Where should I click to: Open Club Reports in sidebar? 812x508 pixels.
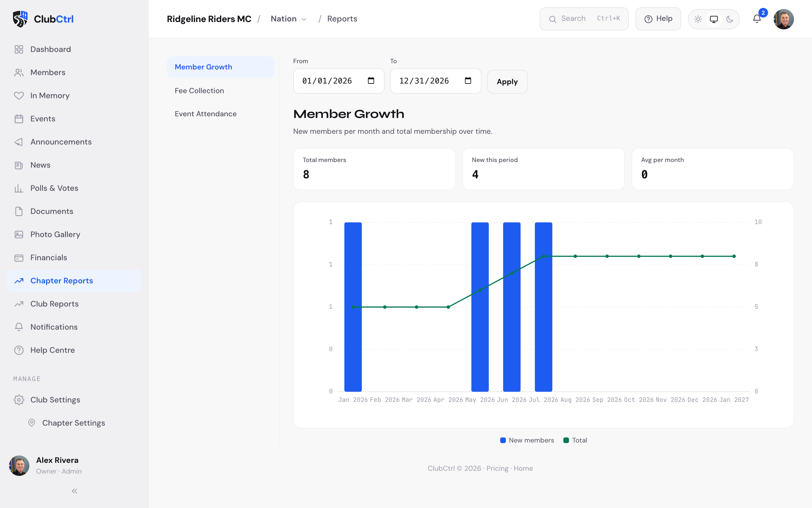[x=74, y=304]
